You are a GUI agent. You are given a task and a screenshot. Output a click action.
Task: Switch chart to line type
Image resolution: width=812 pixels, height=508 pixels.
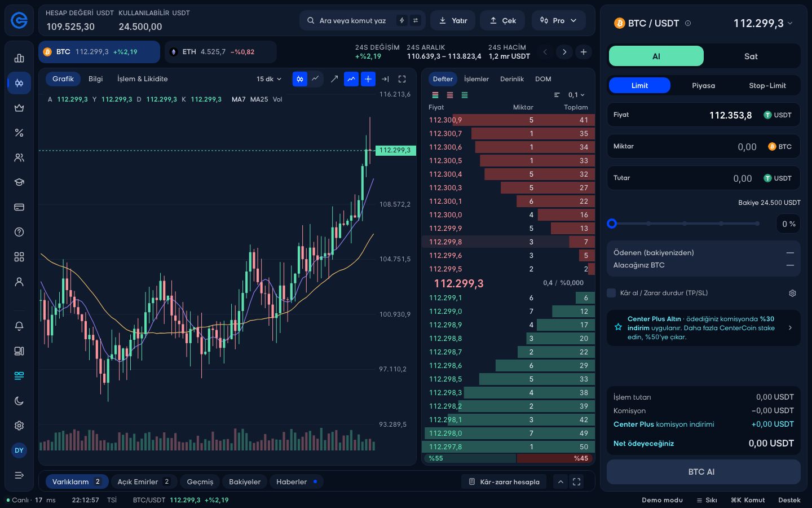(316, 79)
